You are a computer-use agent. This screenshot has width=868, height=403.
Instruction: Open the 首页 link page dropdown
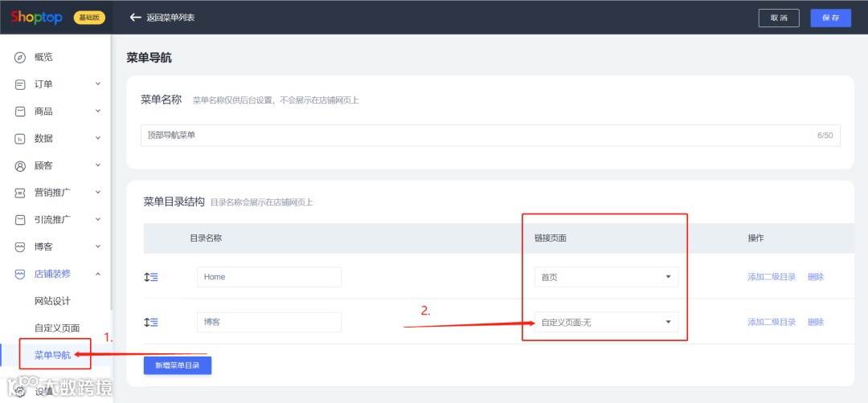pyautogui.click(x=606, y=277)
